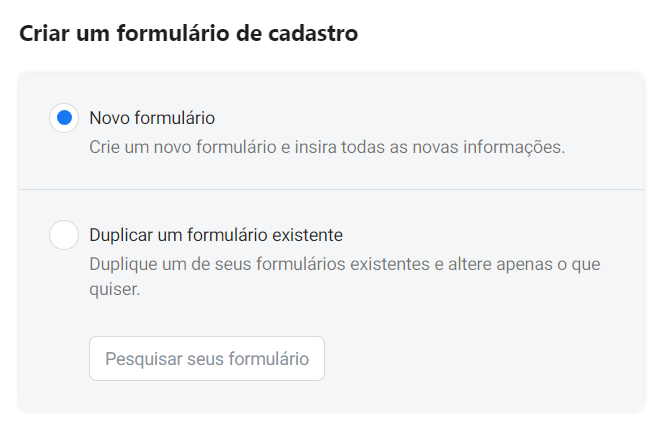Choose the empty unselected radio circle
The width and height of the screenshot is (654, 438).
point(64,235)
